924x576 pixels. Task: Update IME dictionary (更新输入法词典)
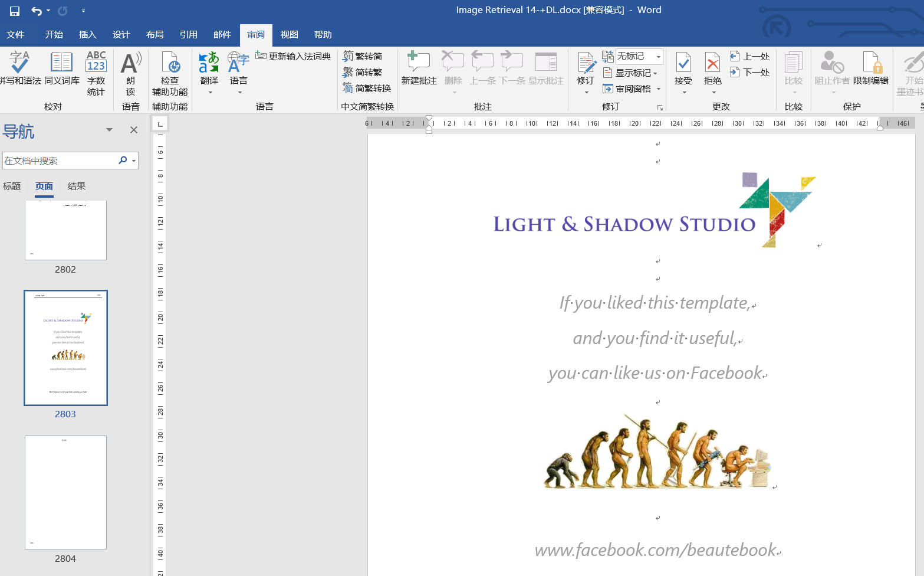tap(293, 56)
